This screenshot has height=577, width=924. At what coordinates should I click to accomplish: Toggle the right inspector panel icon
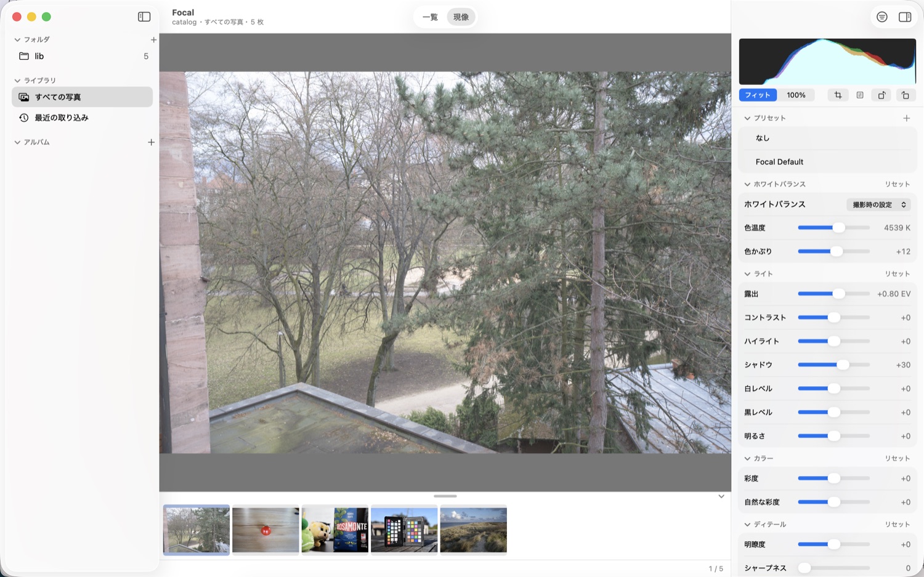click(905, 17)
